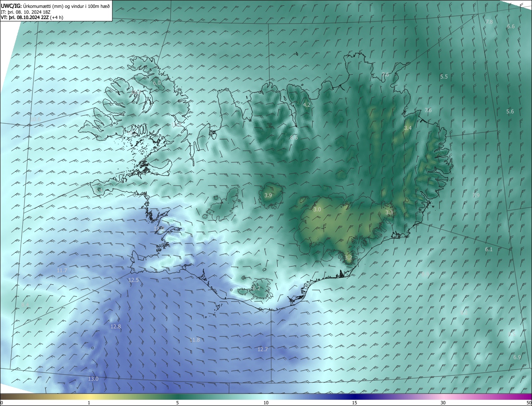This screenshot has height=406, width=532.
Task: Select the 12.5 value label
Action: (x=133, y=280)
